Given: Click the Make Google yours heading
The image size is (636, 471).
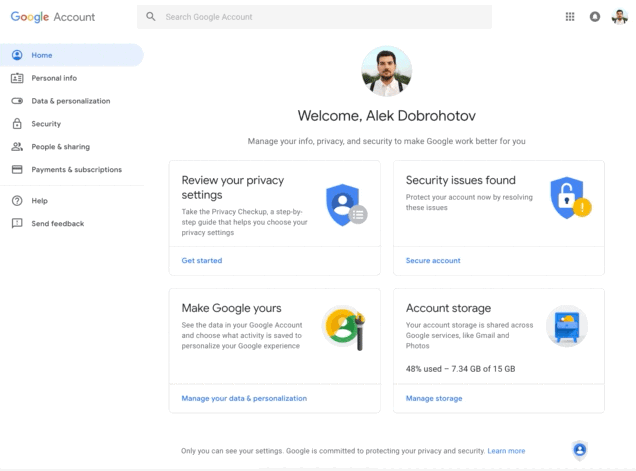Looking at the screenshot, I should (231, 308).
